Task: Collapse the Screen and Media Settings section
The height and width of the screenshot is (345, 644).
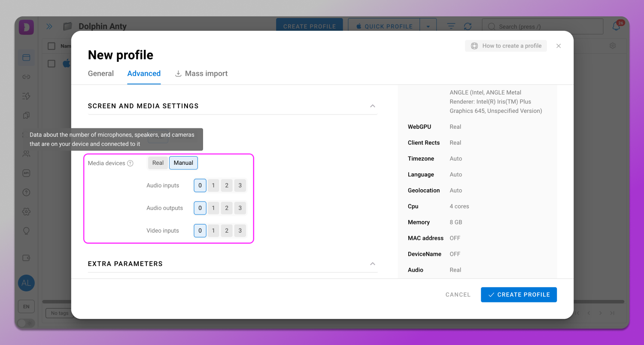Action: [373, 106]
